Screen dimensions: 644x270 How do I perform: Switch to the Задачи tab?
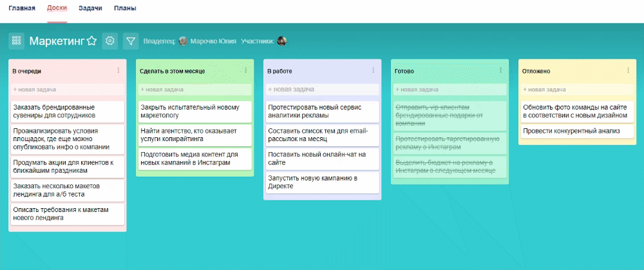(90, 10)
